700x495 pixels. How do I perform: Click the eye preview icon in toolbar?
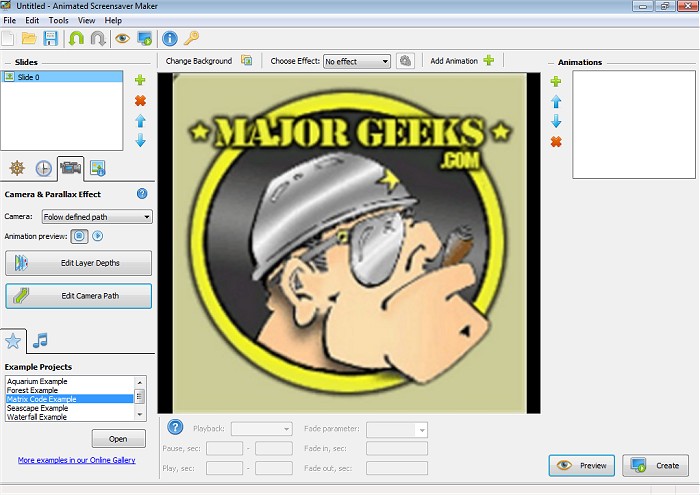(x=123, y=39)
